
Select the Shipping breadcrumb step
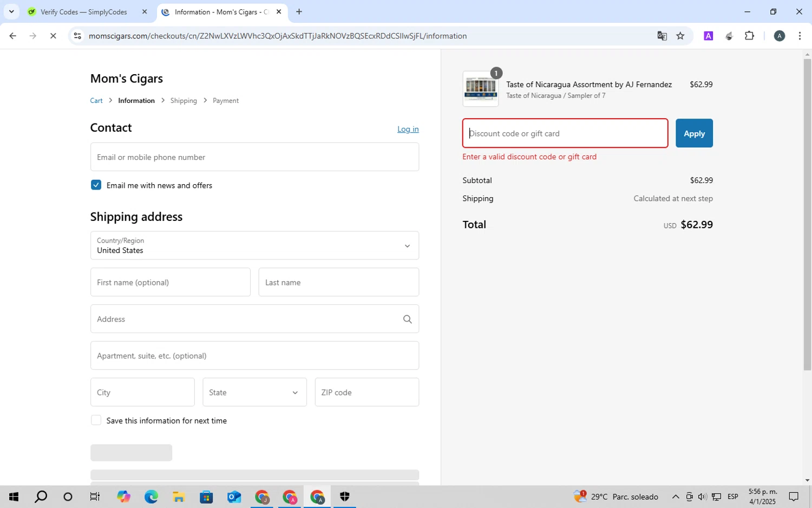[184, 101]
